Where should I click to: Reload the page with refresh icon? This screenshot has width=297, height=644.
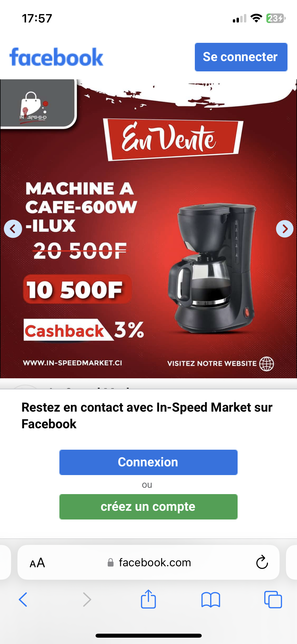pos(262,562)
